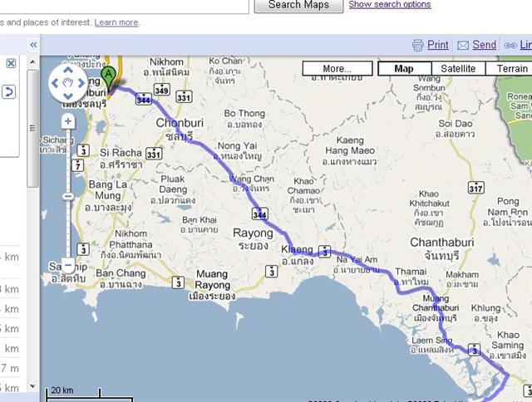Screen dimensions: 532x402
Task: Click side panel scrollbar up arrow
Action: point(32,62)
